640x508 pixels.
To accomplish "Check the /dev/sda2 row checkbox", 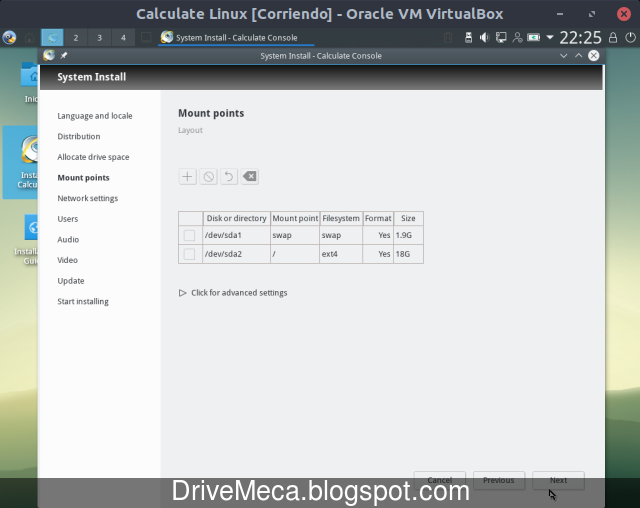I will (189, 254).
